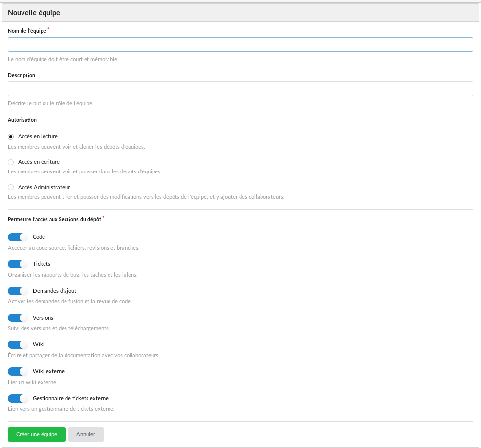Viewport: 481px width, 448px height.
Task: Click the 'Accès en écriture' label text
Action: coord(39,162)
